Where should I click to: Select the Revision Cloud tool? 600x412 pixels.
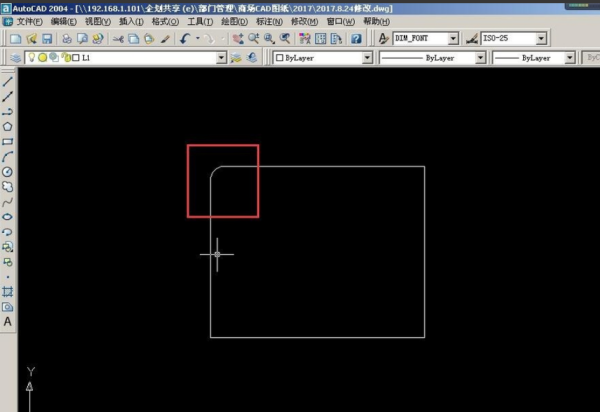(8, 187)
